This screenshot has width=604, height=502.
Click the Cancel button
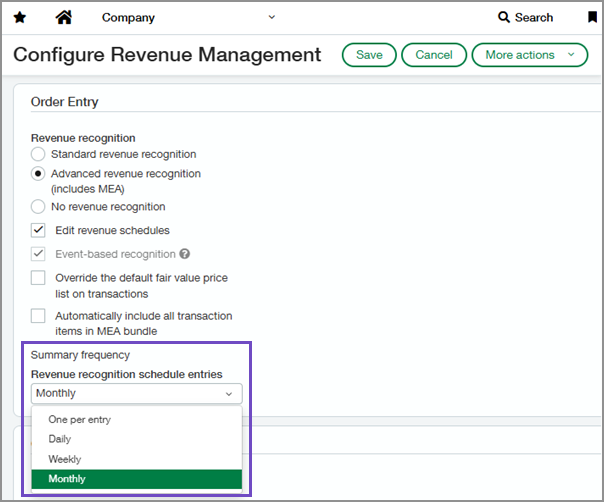point(434,55)
